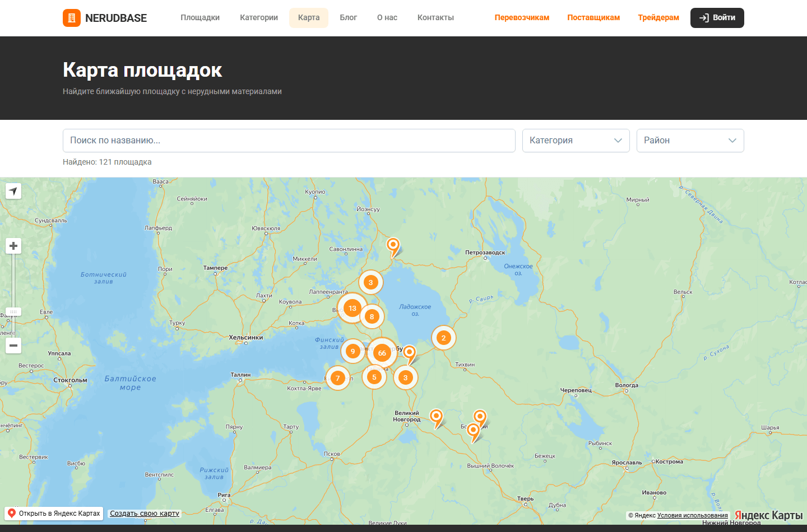807x532 pixels.
Task: Select the upper pin near Боровичи
Action: 480,418
